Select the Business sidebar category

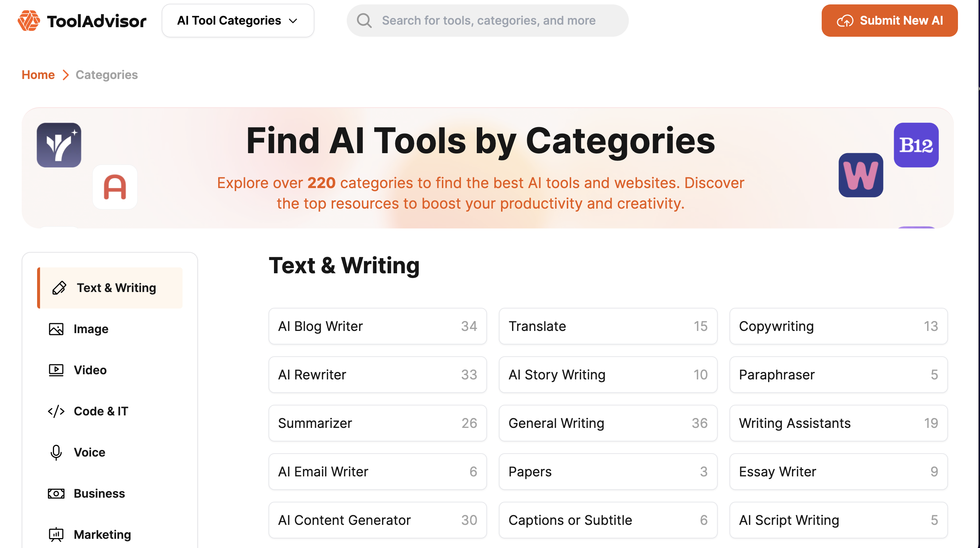99,494
